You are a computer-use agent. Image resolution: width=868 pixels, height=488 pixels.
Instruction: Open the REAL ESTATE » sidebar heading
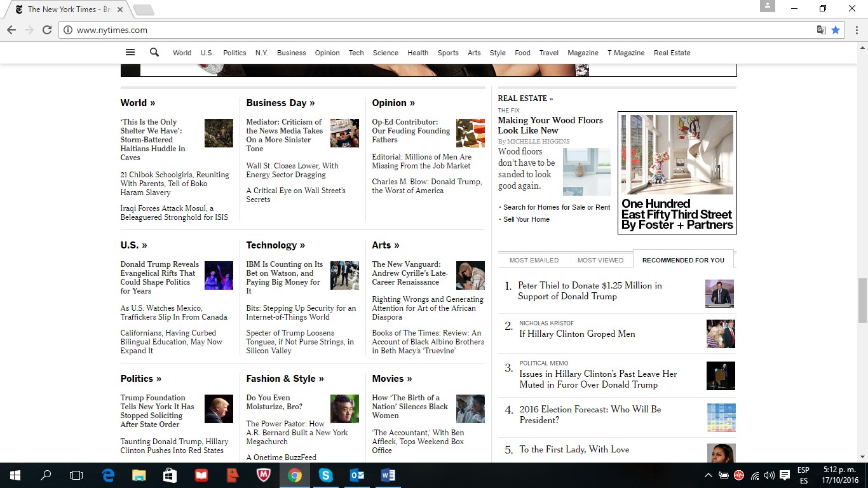click(526, 98)
